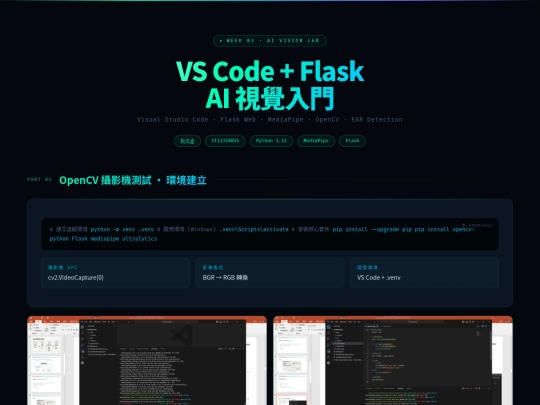The image size is (540, 405).
Task: Click the 1111310035 student ID pill
Action: (x=225, y=141)
